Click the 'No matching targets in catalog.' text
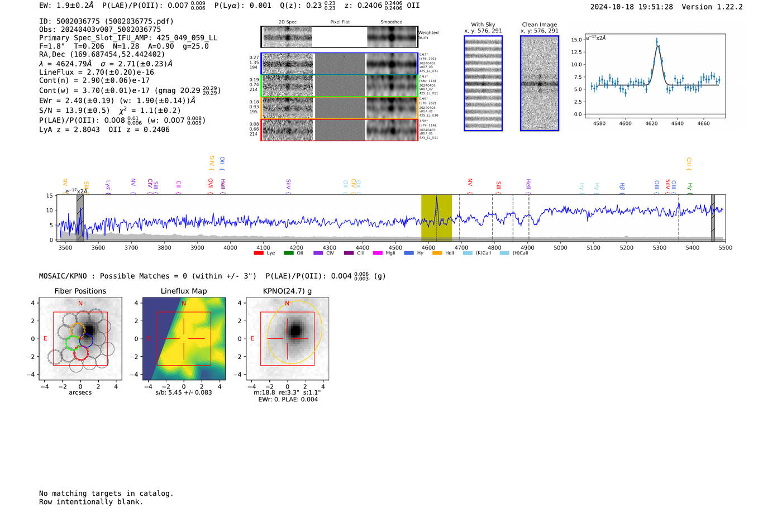Screen dimensions: 782x532 point(106,493)
